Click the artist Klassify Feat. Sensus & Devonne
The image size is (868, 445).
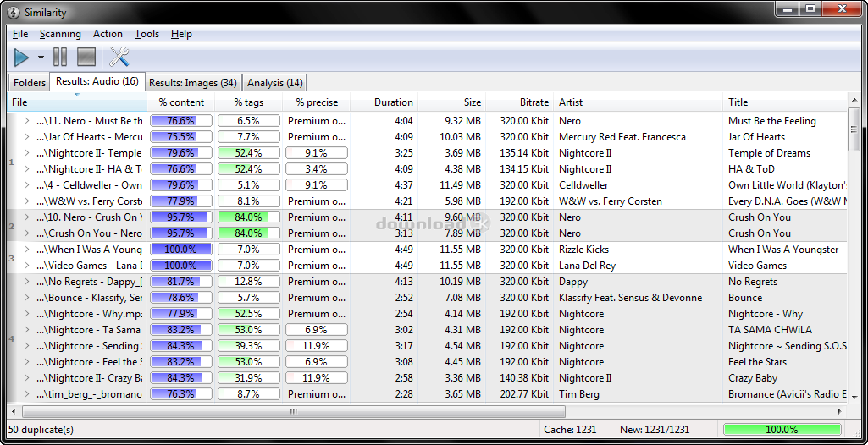click(x=630, y=298)
